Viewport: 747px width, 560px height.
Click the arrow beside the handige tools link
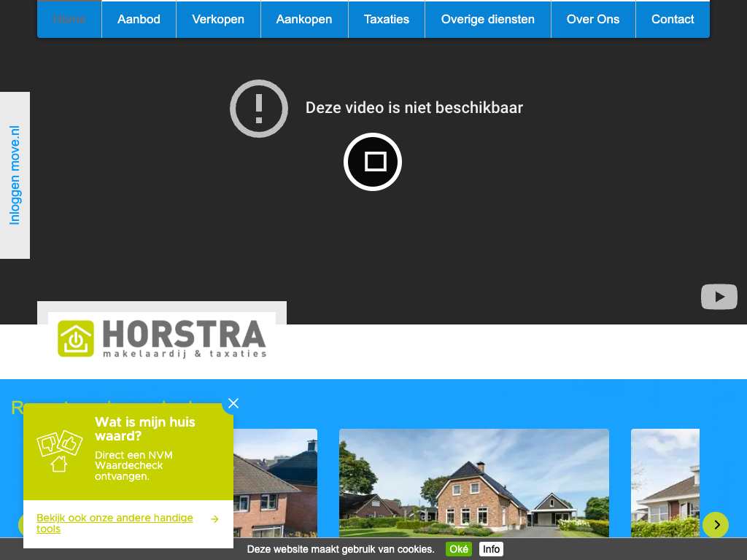(x=214, y=519)
